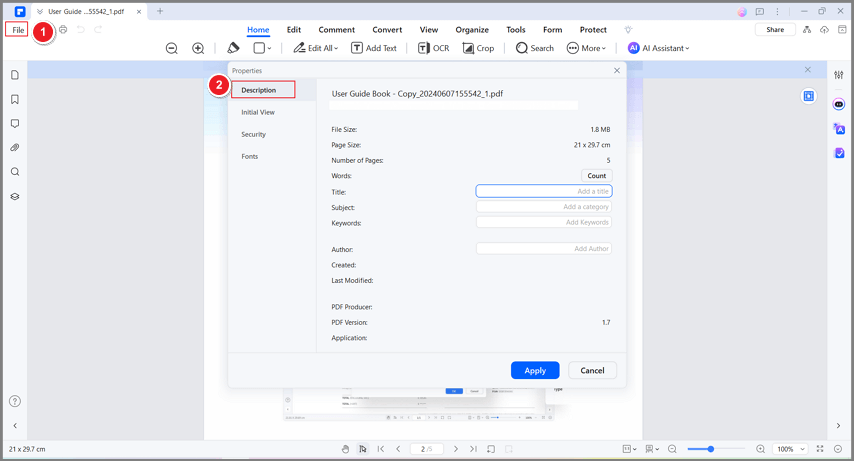The image size is (854, 461).
Task: Go to previous page arrow
Action: pyautogui.click(x=398, y=449)
